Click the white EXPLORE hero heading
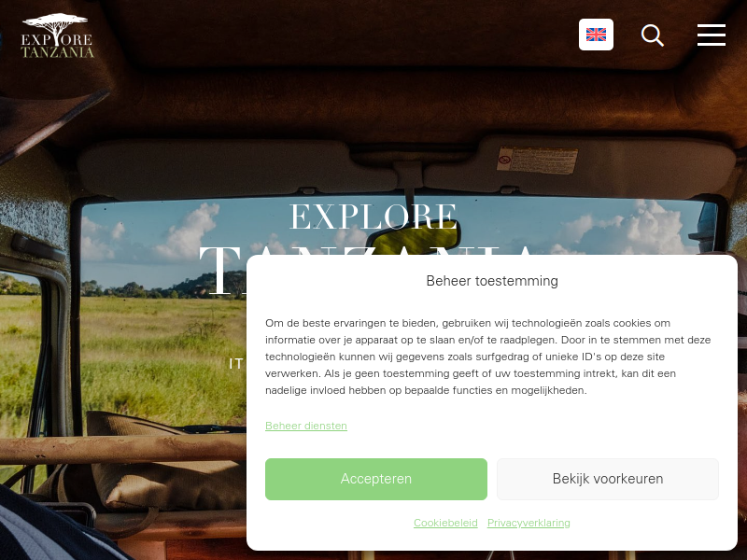Viewport: 747px width, 560px height. click(373, 217)
